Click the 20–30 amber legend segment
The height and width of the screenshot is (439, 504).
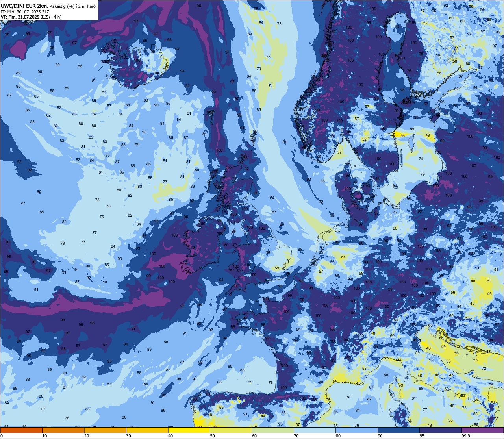[105, 430]
